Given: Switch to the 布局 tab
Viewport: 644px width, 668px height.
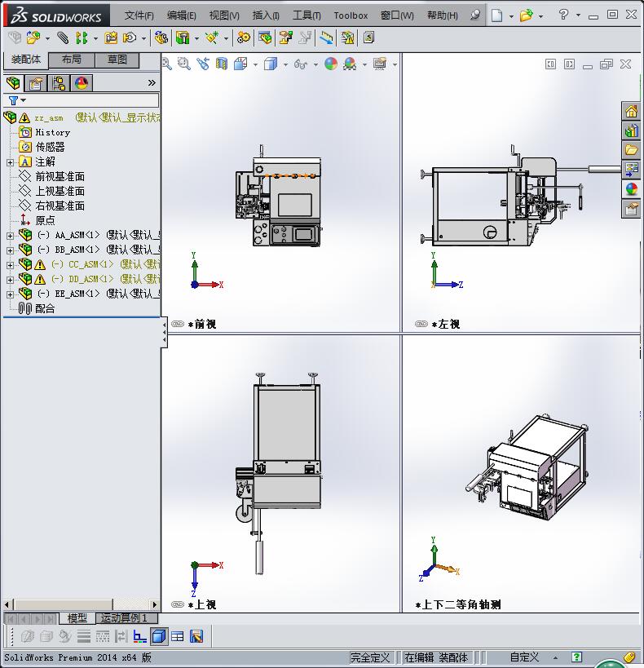Looking at the screenshot, I should coord(71,60).
